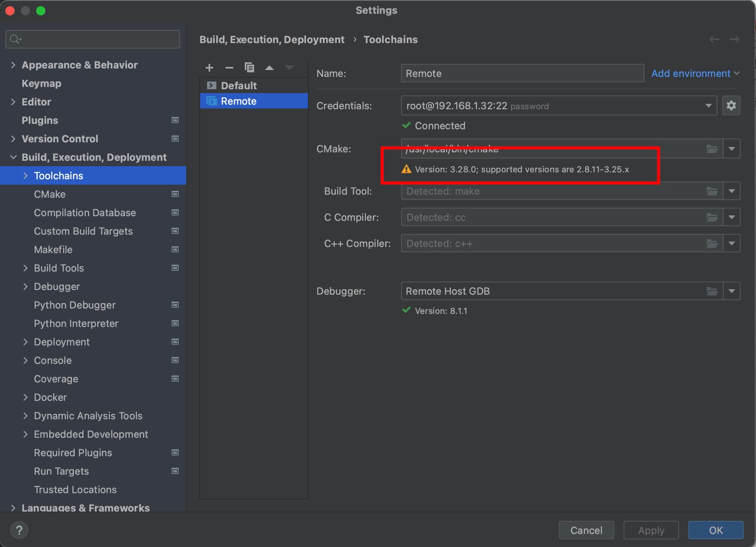
Task: Click the help question mark button
Action: coord(19,530)
